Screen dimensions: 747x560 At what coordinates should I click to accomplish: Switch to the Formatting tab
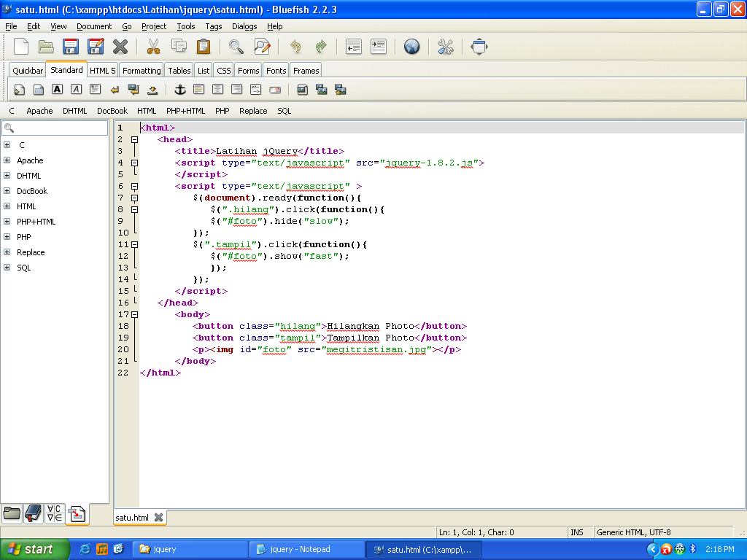(x=142, y=71)
